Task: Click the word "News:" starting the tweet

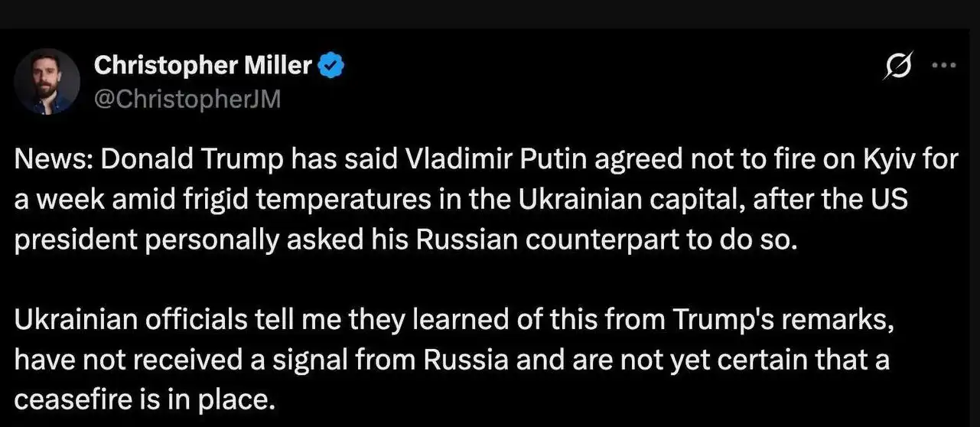Action: coord(54,161)
